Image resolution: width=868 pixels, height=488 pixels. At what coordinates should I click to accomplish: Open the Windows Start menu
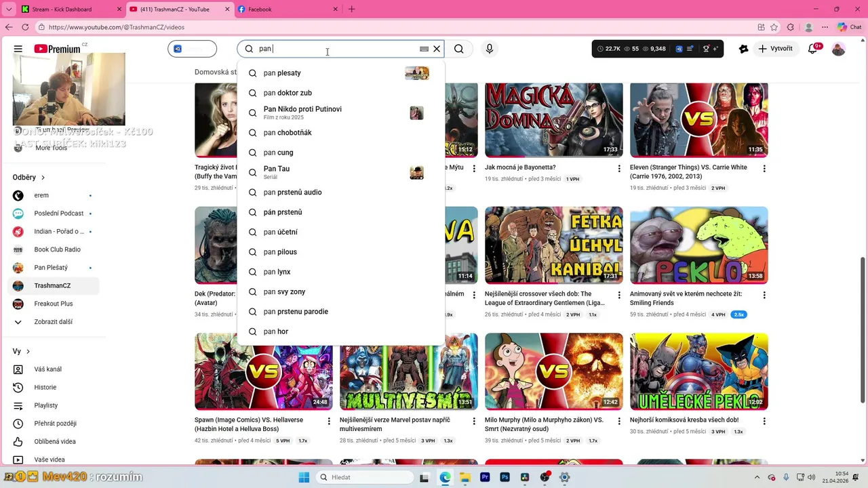pyautogui.click(x=304, y=477)
